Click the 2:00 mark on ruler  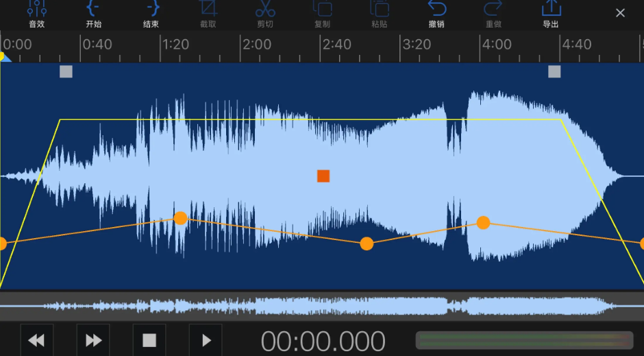click(x=257, y=45)
